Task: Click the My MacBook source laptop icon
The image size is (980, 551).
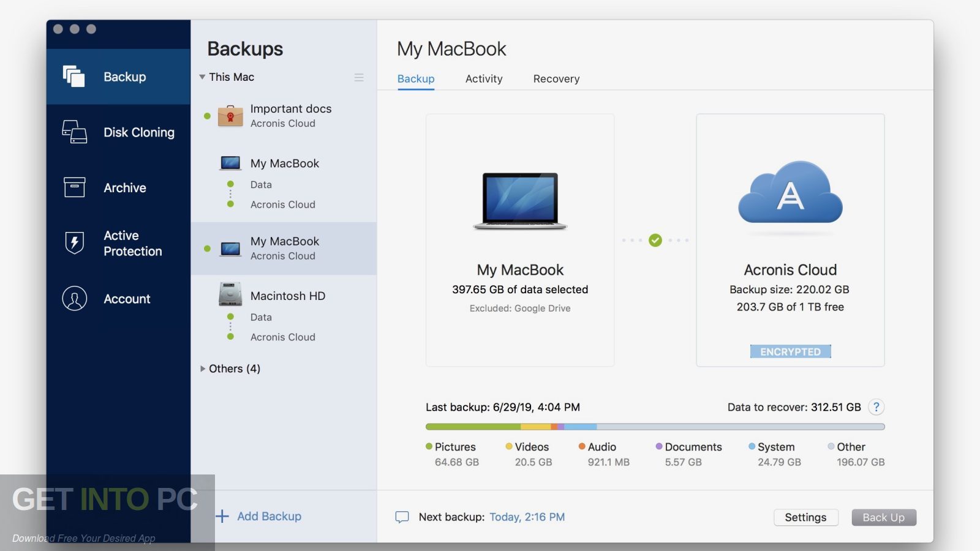Action: click(x=519, y=201)
